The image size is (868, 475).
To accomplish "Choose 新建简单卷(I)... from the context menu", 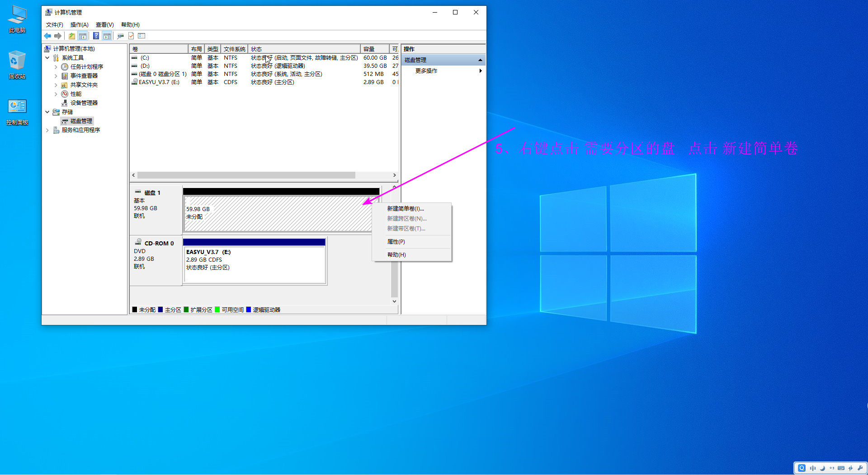I will click(x=411, y=209).
